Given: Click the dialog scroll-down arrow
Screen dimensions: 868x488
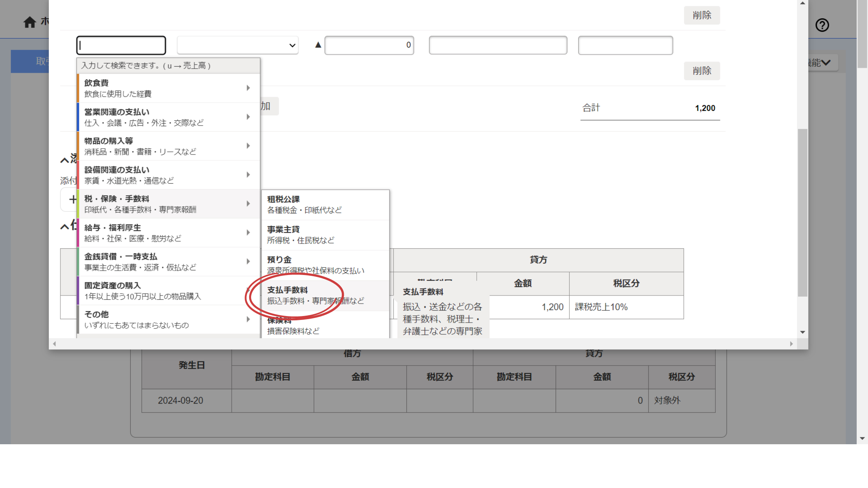Looking at the screenshot, I should click(803, 332).
